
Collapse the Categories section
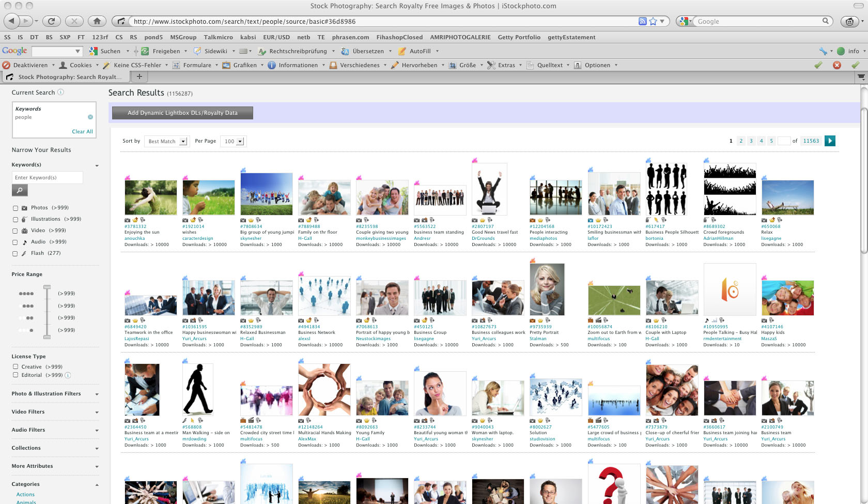pyautogui.click(x=97, y=484)
